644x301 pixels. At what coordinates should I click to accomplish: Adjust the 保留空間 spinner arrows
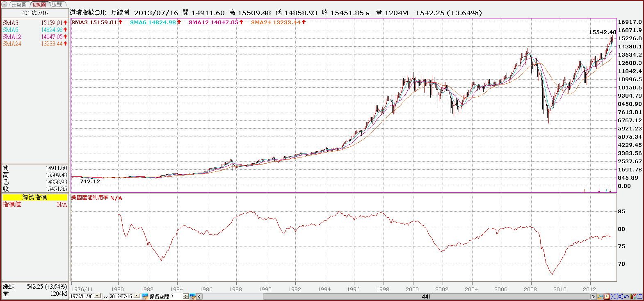185,296
